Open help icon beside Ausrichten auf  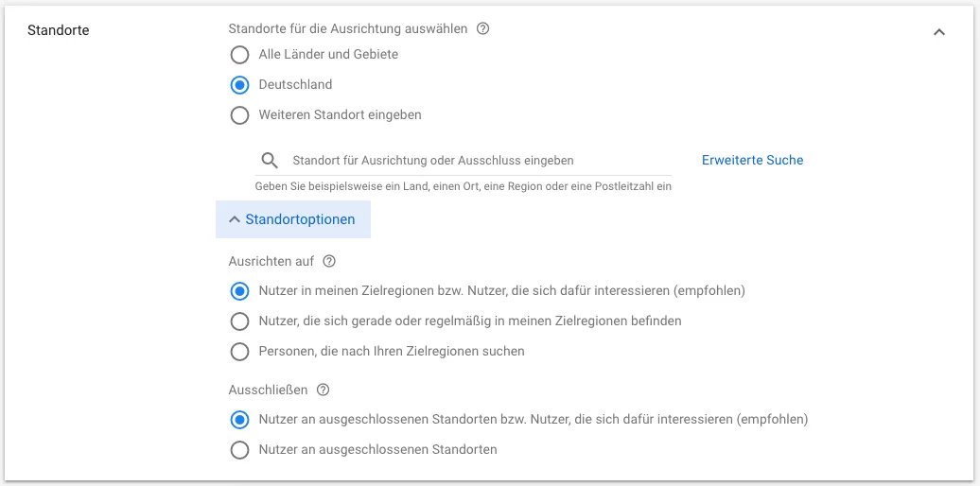tap(329, 262)
